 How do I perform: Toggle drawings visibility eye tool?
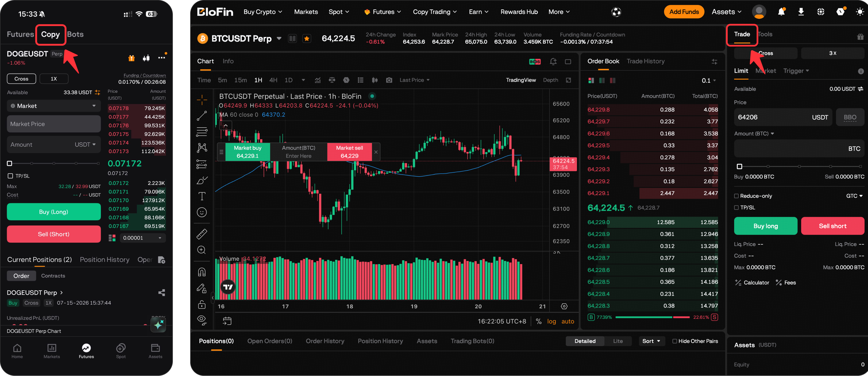point(202,320)
